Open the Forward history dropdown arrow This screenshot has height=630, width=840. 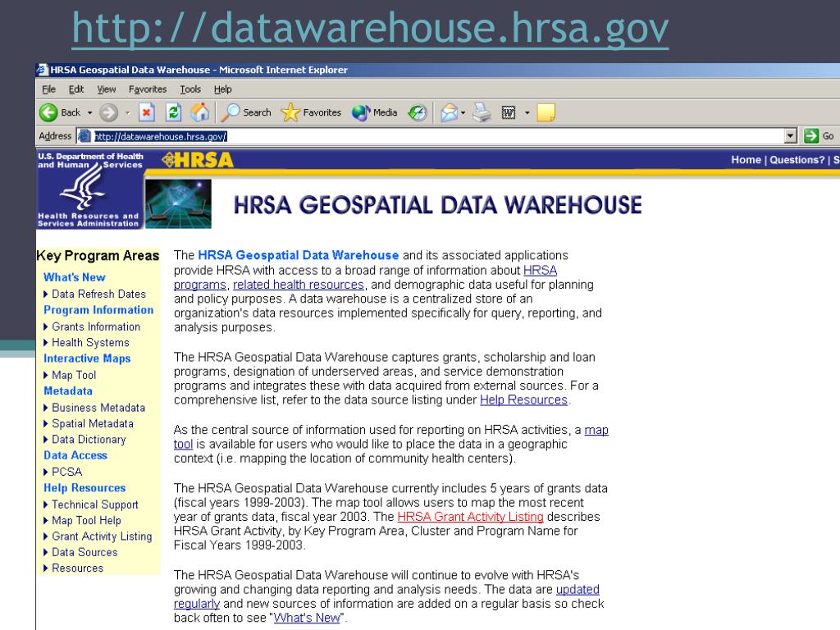coord(127,113)
